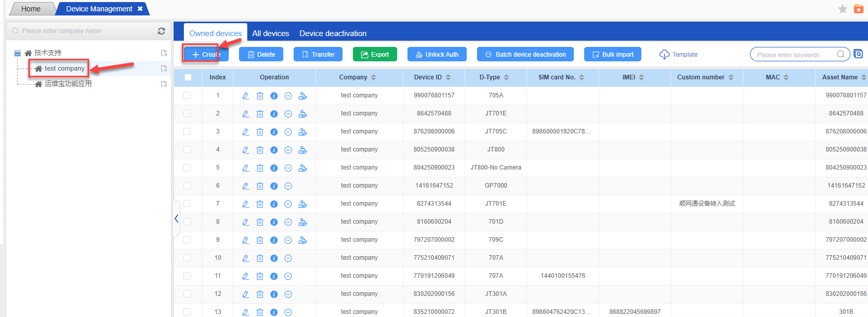Select test company in tree
Image resolution: width=868 pixels, height=317 pixels.
64,69
